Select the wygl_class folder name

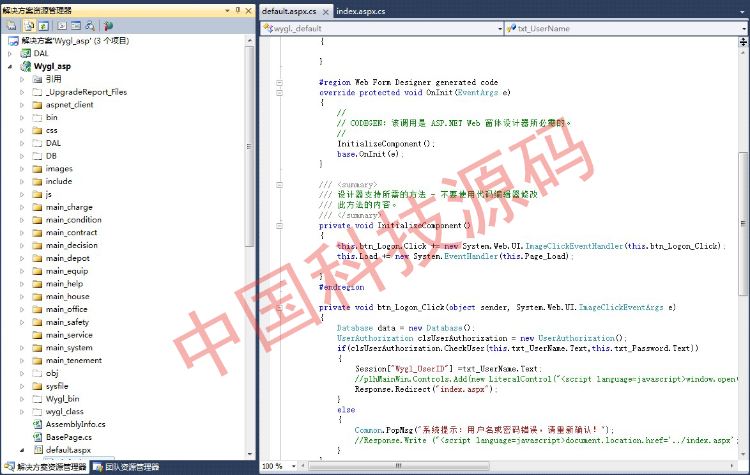[x=65, y=411]
